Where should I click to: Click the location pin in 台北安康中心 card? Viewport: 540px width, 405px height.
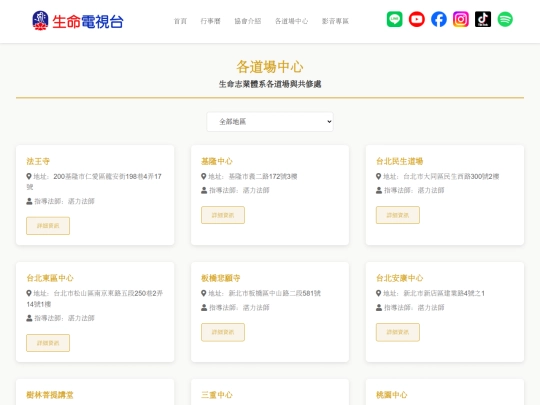coord(379,293)
